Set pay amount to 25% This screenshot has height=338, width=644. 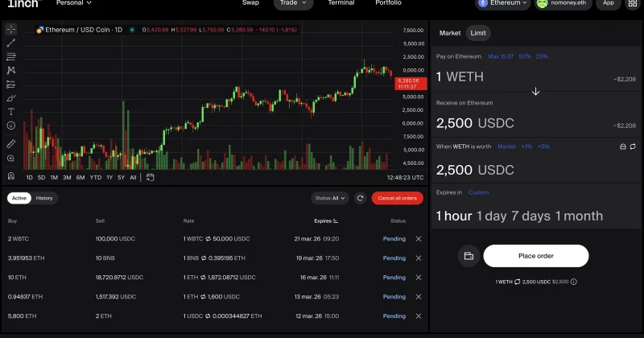542,56
